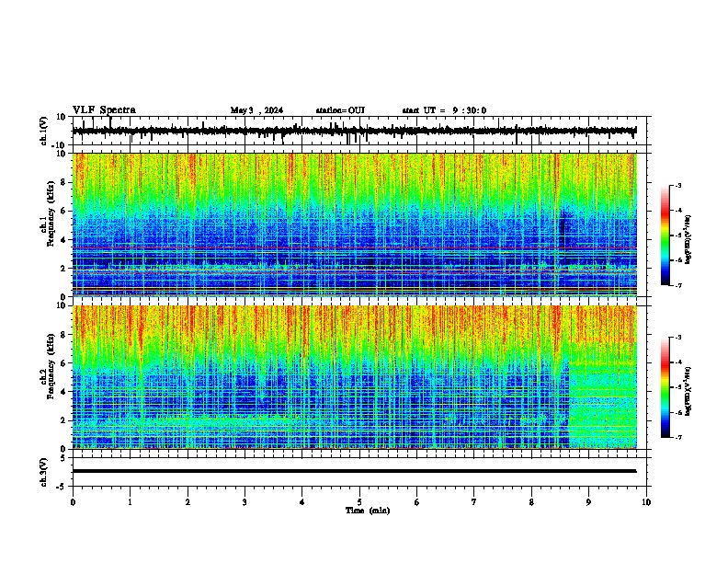Click the "ch.1(V)" waveform axis label
Viewport: 728px width, 563px height.
(44, 131)
